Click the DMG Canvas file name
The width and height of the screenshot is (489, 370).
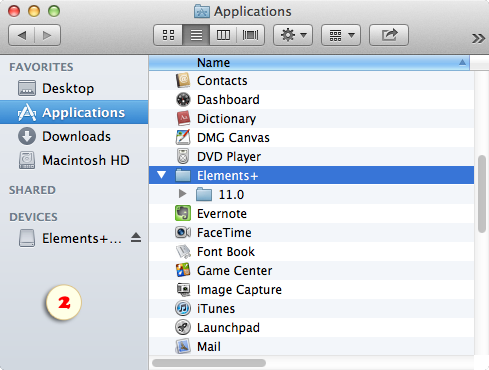pyautogui.click(x=233, y=138)
